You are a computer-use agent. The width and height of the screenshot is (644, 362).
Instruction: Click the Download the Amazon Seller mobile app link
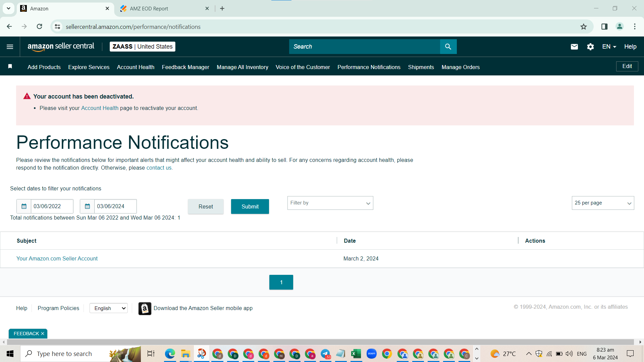click(x=203, y=308)
